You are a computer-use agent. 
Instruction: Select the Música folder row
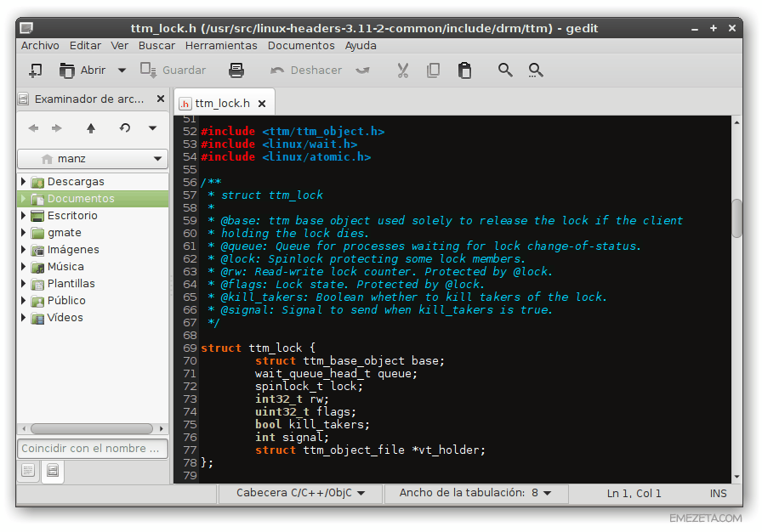coord(93,267)
